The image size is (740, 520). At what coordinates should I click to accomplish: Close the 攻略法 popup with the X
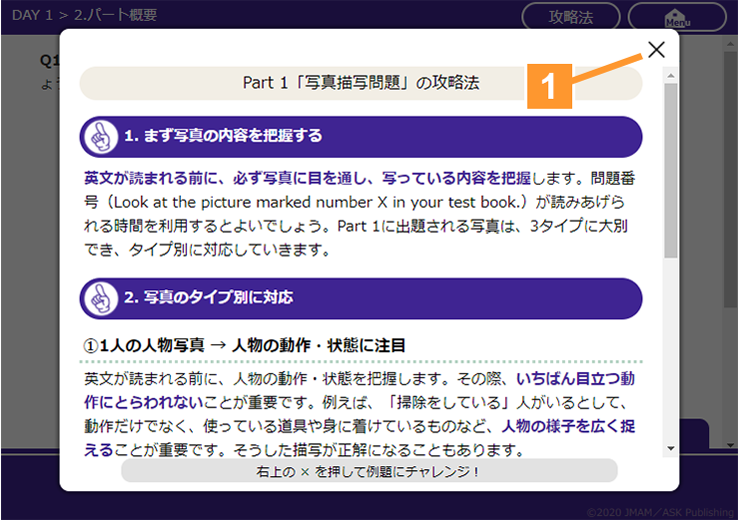click(656, 50)
